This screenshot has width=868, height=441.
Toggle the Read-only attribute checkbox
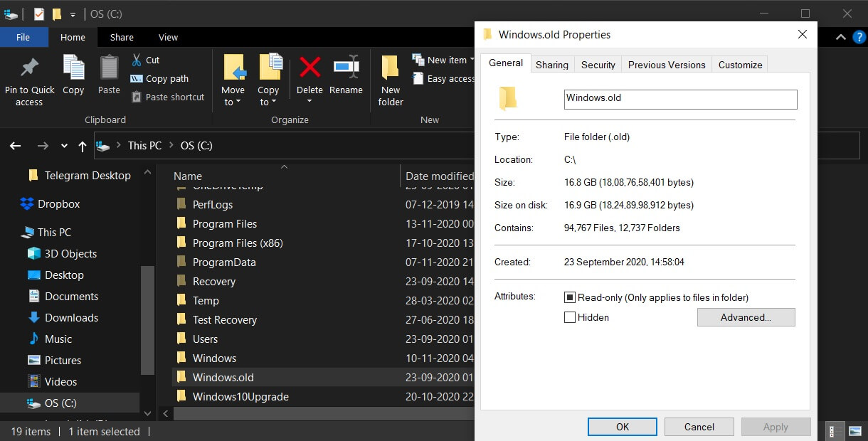click(570, 297)
